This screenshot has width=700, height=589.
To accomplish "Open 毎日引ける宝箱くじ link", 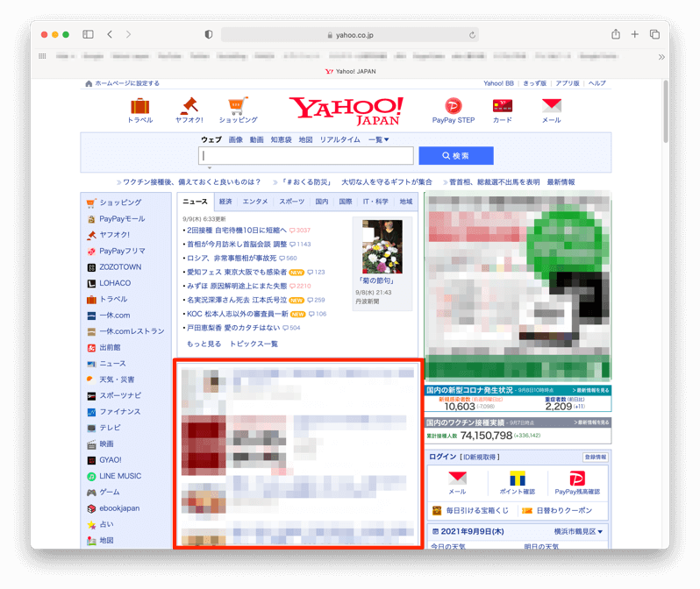I will tap(477, 510).
